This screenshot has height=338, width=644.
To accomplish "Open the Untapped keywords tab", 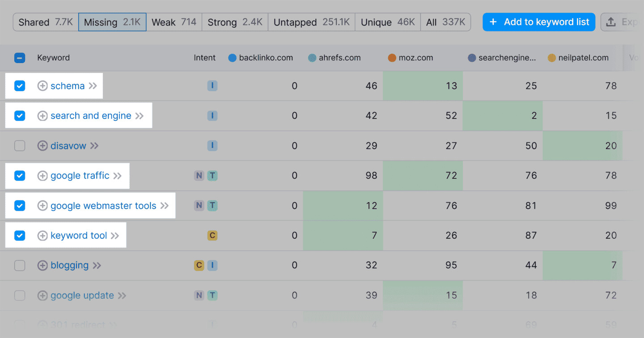I will pyautogui.click(x=311, y=22).
